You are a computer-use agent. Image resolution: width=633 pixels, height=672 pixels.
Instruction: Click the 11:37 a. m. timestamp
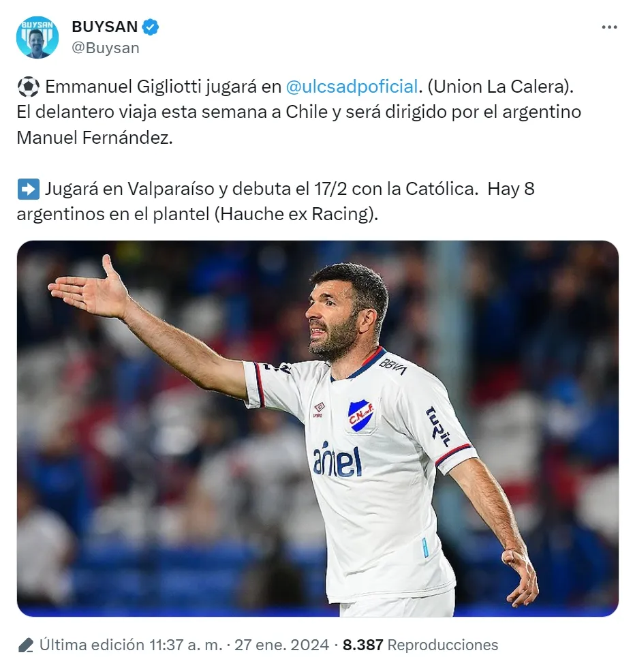coord(185,645)
